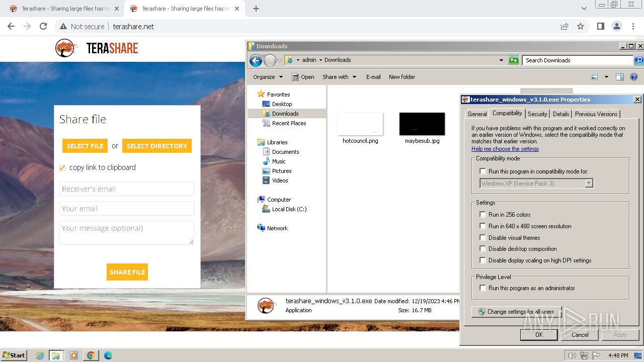644x362 pixels.
Task: Click E-mail in the Downloads toolbar
Action: [373, 77]
